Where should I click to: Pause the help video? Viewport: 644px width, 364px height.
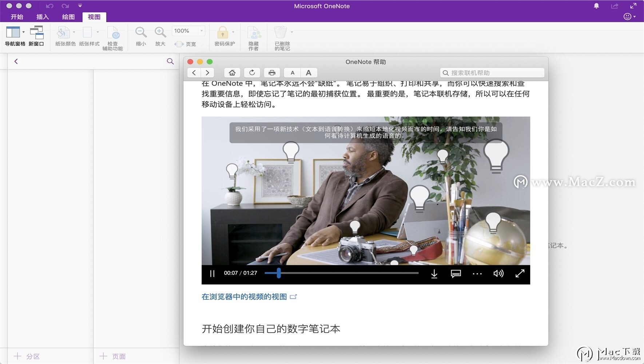coord(212,273)
